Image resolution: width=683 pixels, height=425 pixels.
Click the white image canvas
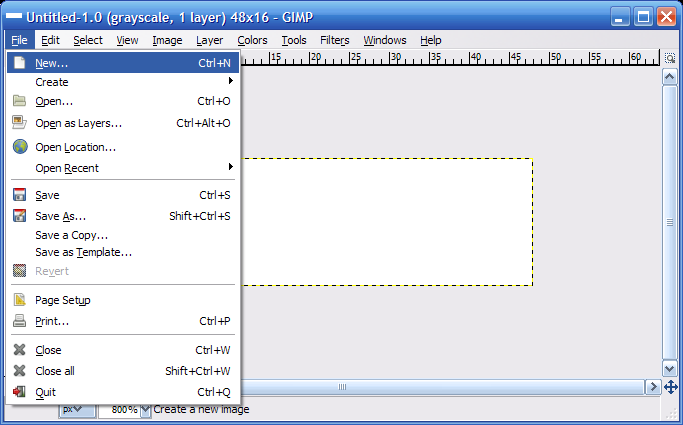click(387, 222)
